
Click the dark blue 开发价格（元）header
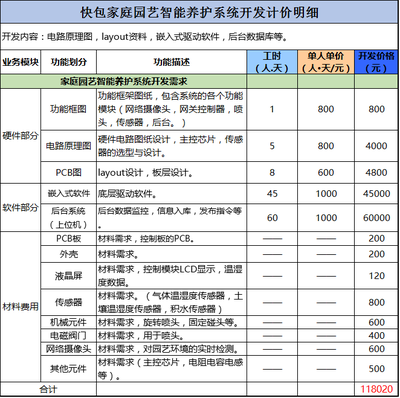(x=377, y=62)
